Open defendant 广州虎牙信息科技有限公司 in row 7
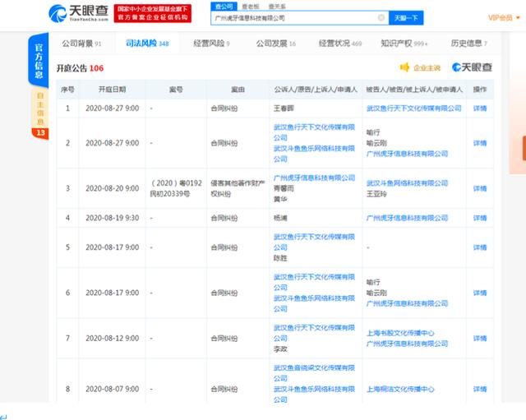 (x=408, y=344)
